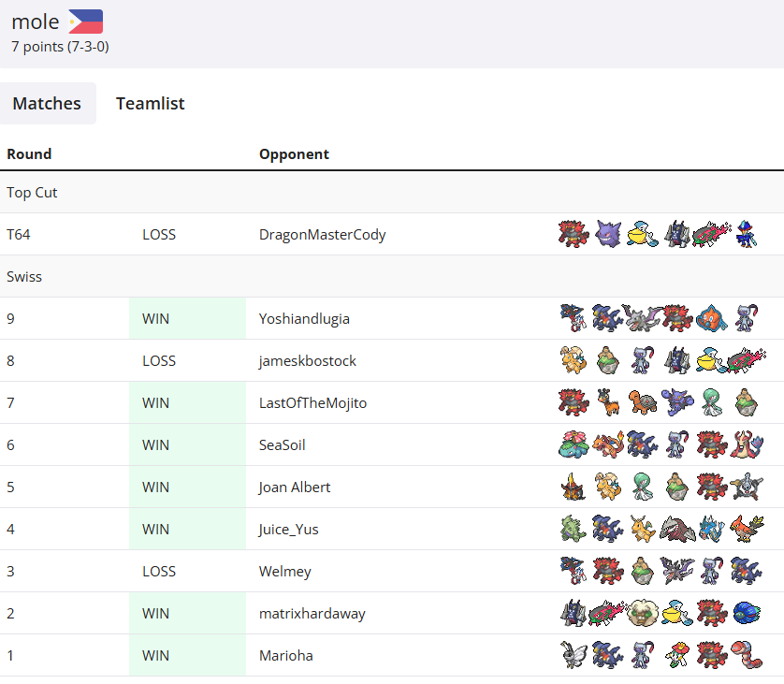
Task: Click Gyarados icon in Juice_Yus's team
Action: pos(712,529)
